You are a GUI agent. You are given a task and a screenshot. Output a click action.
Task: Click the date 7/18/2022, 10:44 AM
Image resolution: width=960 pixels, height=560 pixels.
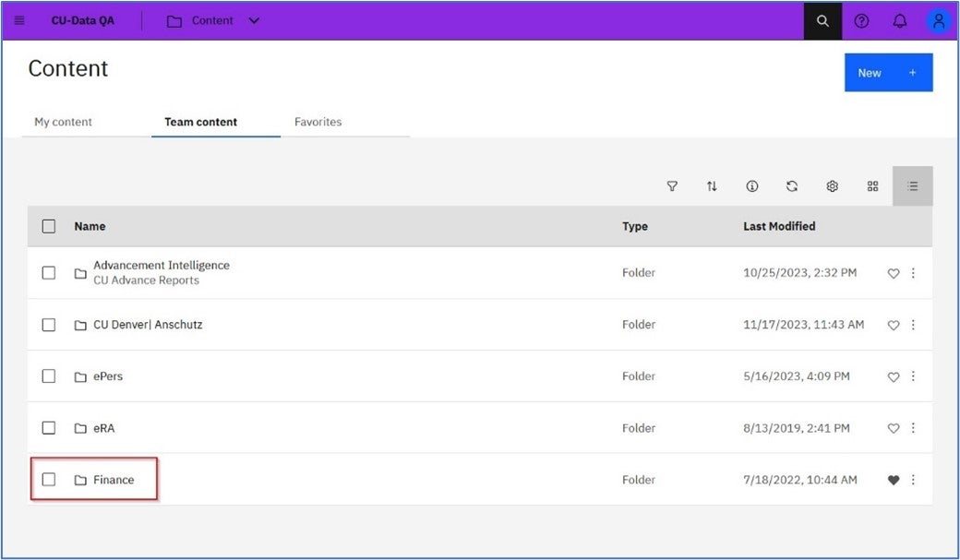(799, 480)
